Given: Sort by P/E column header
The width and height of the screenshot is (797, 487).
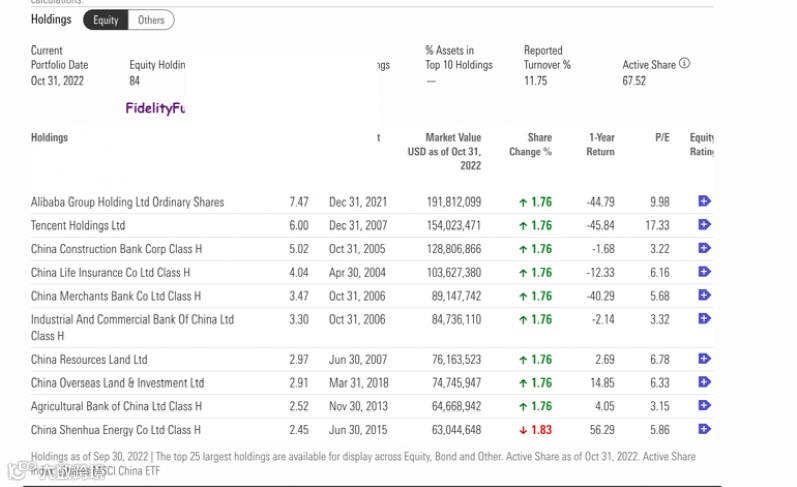Looking at the screenshot, I should 662,137.
